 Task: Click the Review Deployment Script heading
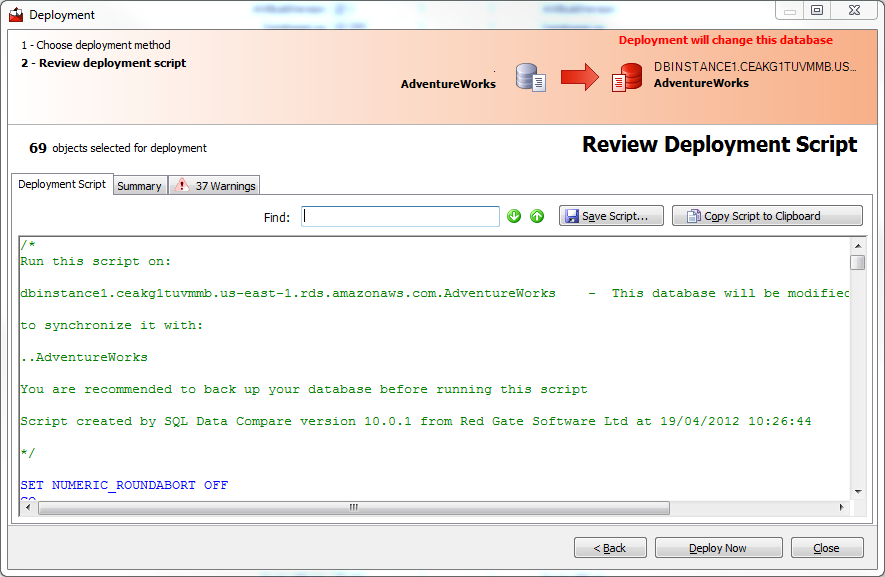coord(720,145)
